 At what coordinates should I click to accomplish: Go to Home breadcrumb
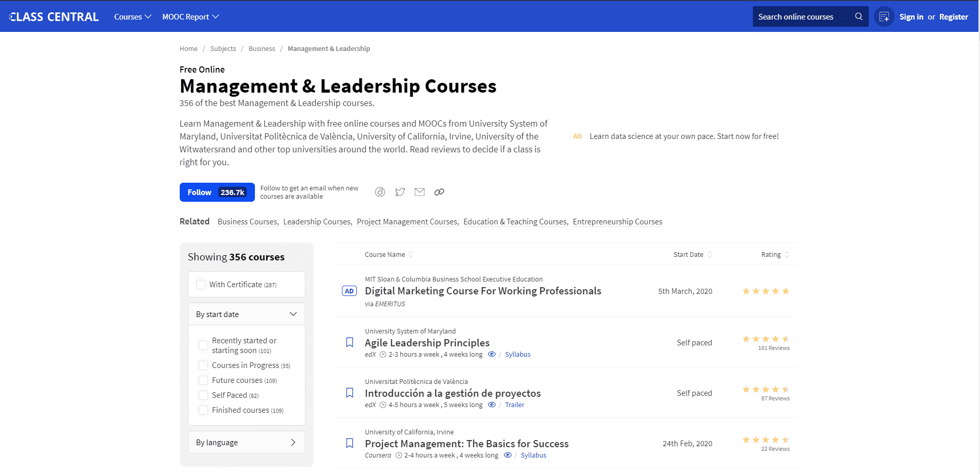[x=188, y=48]
